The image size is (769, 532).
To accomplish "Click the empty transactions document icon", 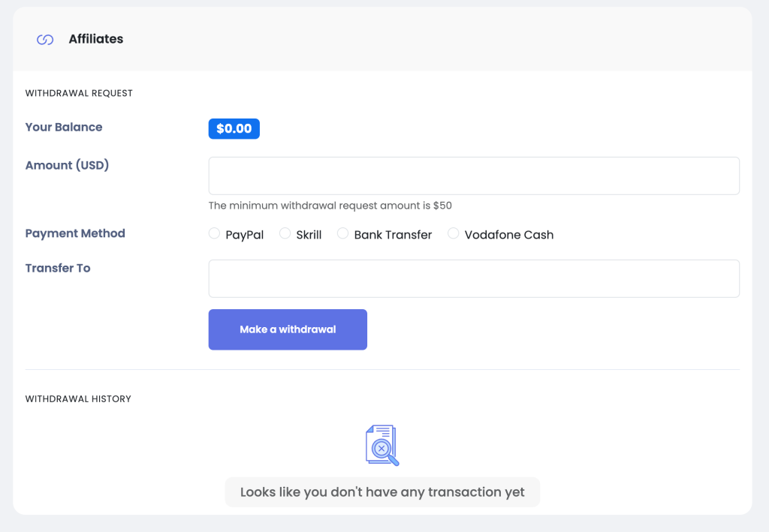I will pos(382,445).
